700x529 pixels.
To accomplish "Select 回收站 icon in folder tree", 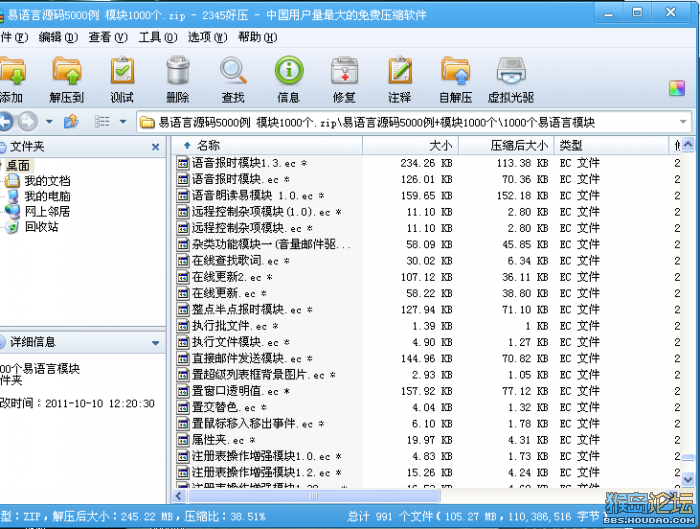I will tap(13, 227).
